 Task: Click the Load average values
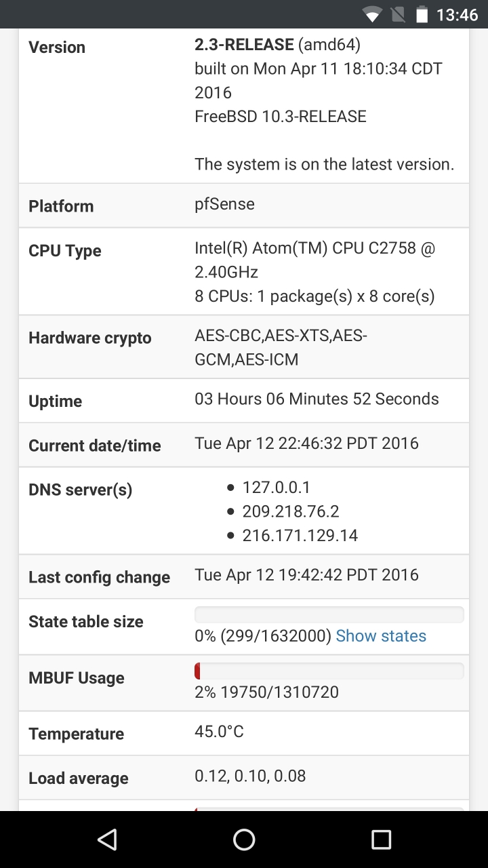click(250, 776)
